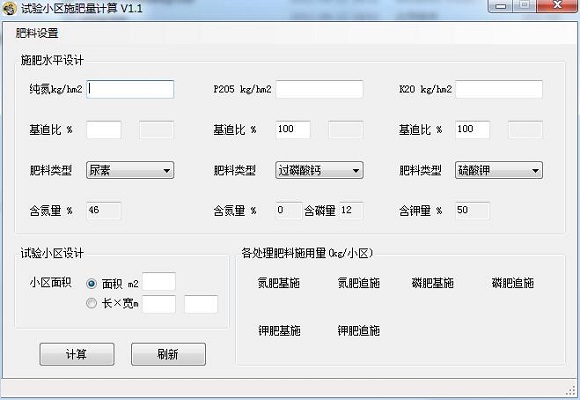Click the 各处理肥料施用量 group title
This screenshot has width=580, height=400.
pyautogui.click(x=307, y=253)
